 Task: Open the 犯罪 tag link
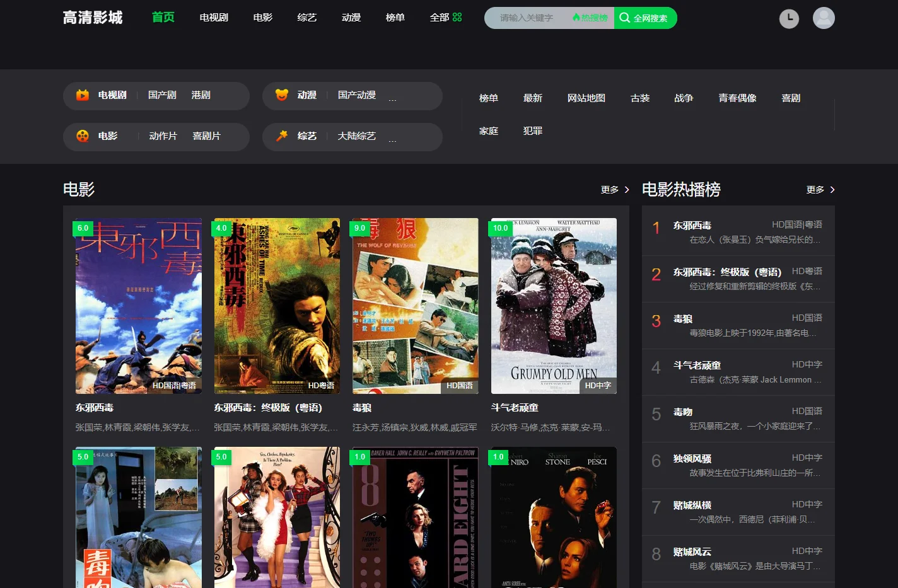533,131
